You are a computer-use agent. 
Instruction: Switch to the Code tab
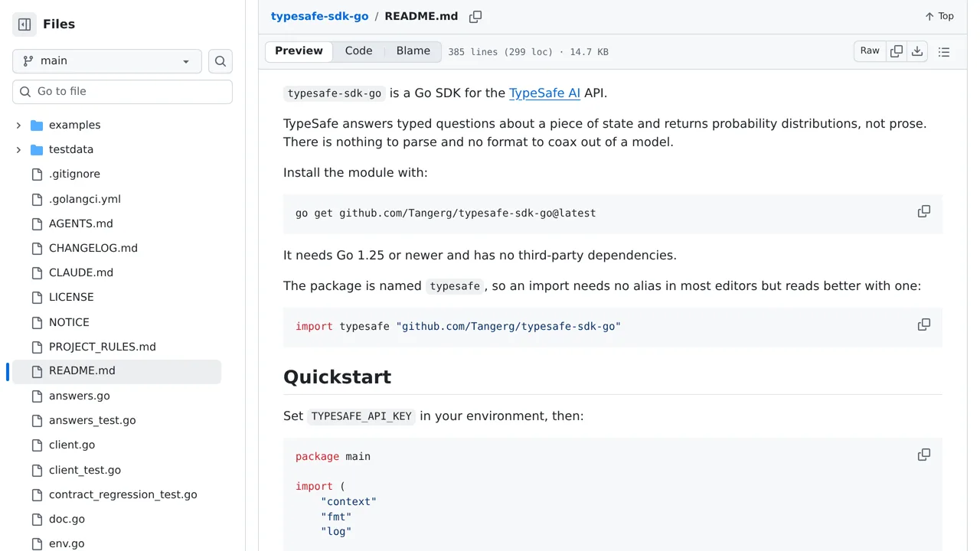click(x=358, y=51)
